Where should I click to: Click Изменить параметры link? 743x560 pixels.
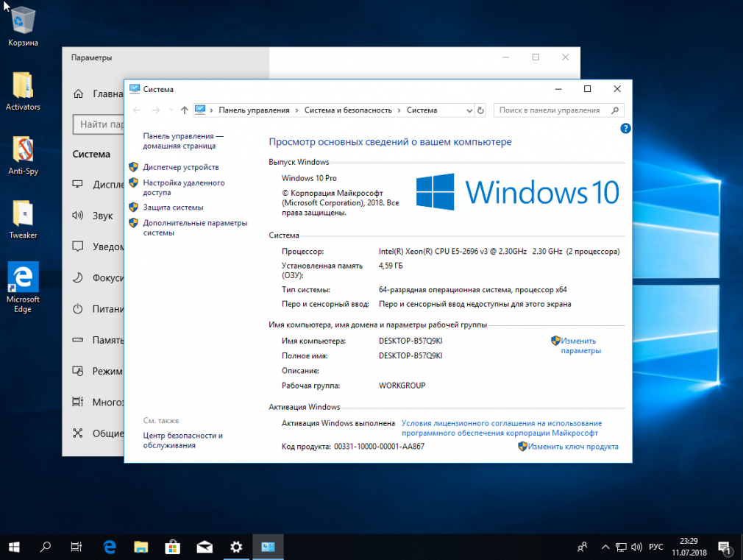pyautogui.click(x=580, y=346)
